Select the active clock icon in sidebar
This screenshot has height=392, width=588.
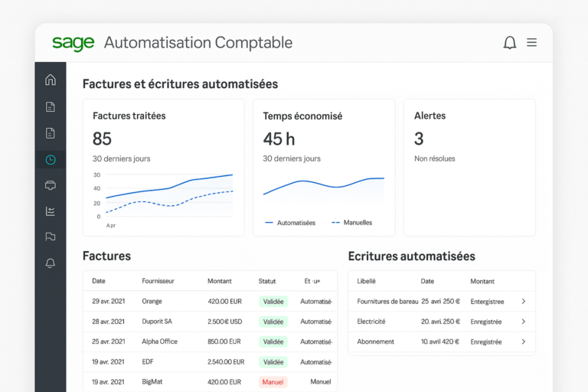(x=51, y=159)
